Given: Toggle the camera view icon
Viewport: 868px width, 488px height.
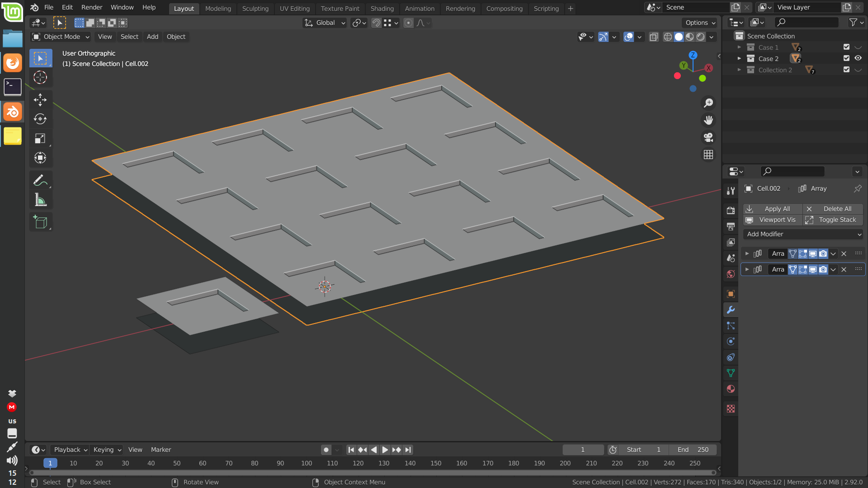Looking at the screenshot, I should coord(708,137).
